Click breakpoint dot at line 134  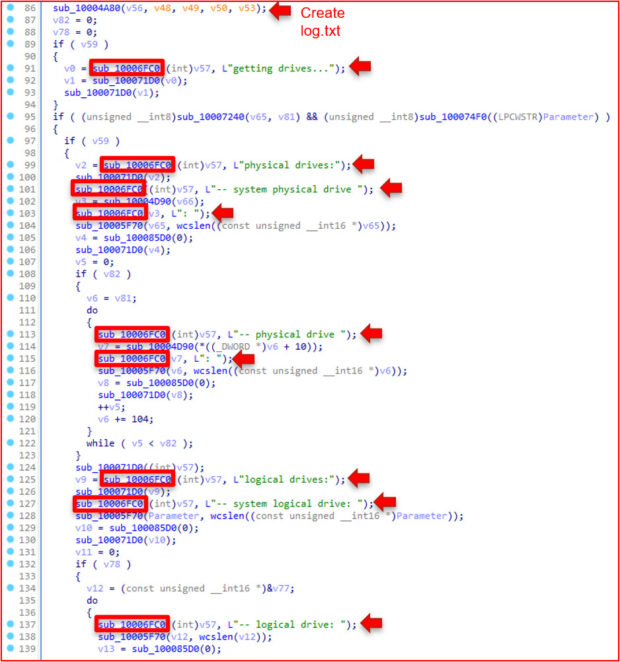[11, 588]
